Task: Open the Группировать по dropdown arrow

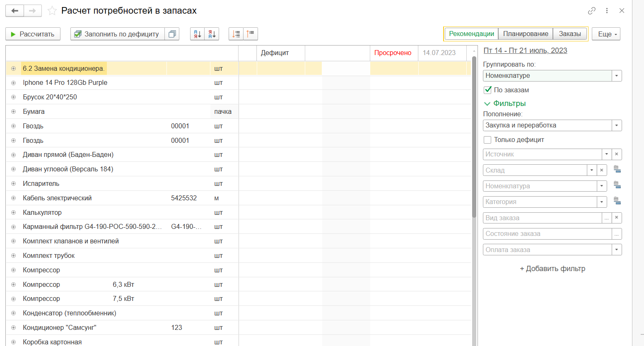Action: coord(617,76)
